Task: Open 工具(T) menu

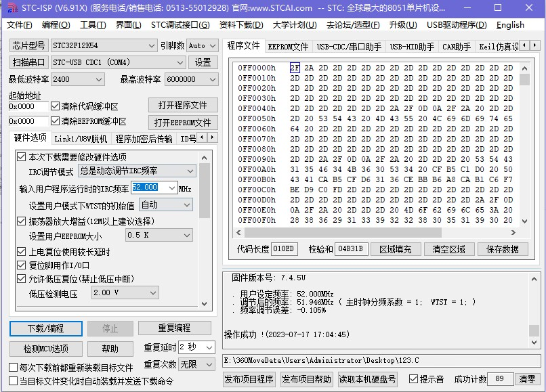Action: pos(93,25)
